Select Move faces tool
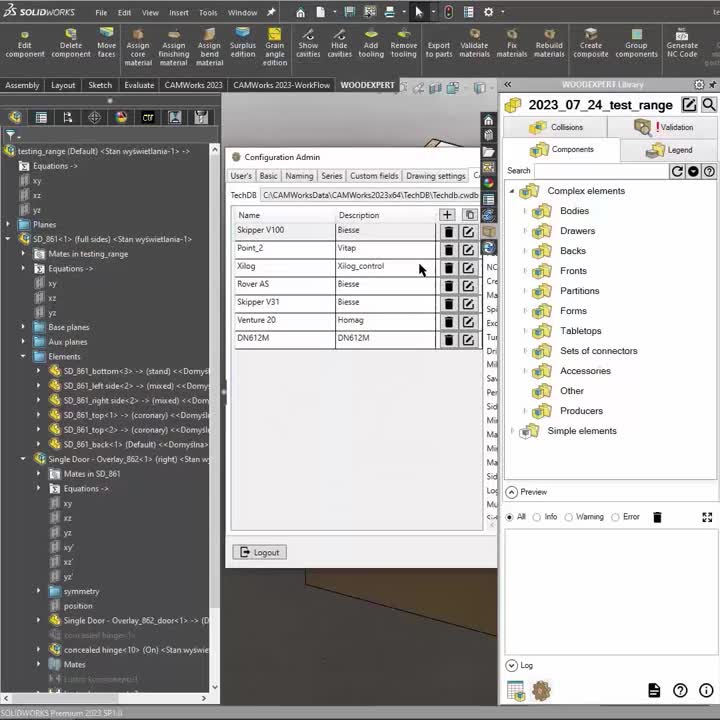The height and width of the screenshot is (720, 720). 107,45
